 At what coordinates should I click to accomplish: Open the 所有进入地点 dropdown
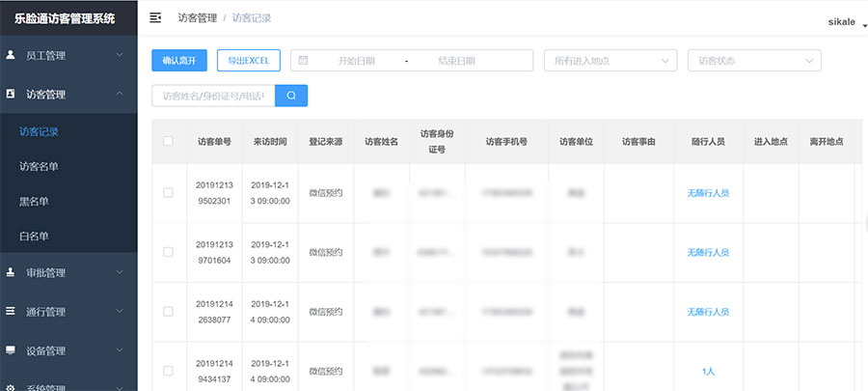click(610, 60)
